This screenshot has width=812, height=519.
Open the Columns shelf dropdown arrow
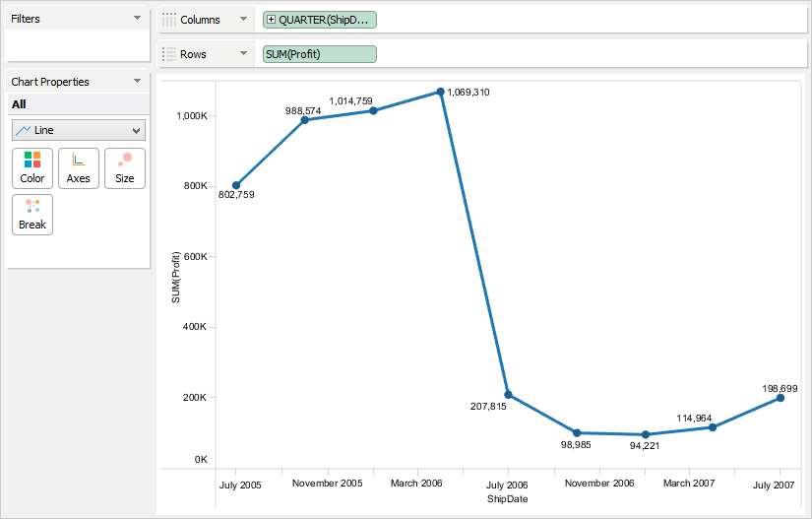click(x=243, y=20)
